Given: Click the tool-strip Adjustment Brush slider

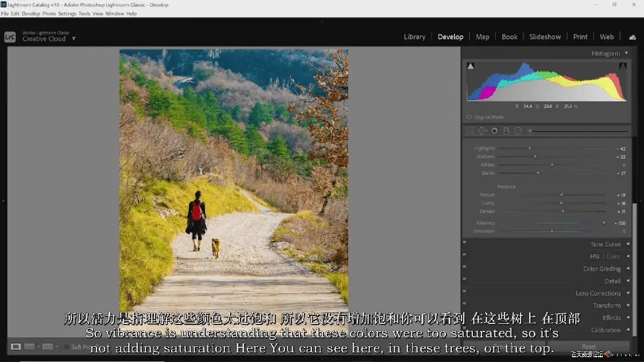Looking at the screenshot, I should [x=578, y=131].
